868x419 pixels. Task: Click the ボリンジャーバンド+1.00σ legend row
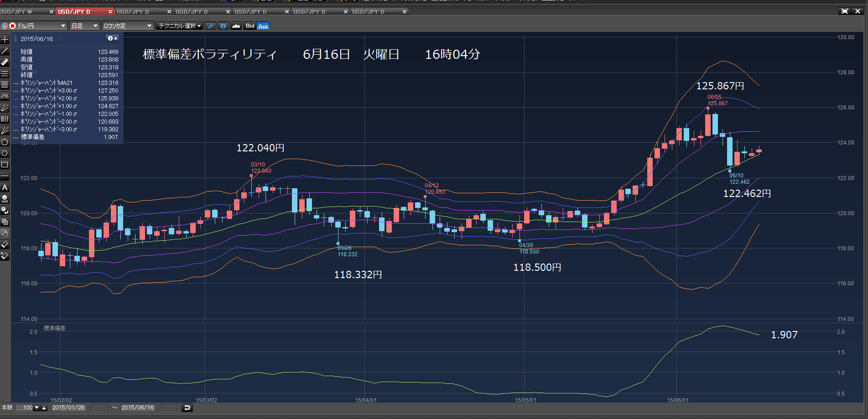pos(67,106)
